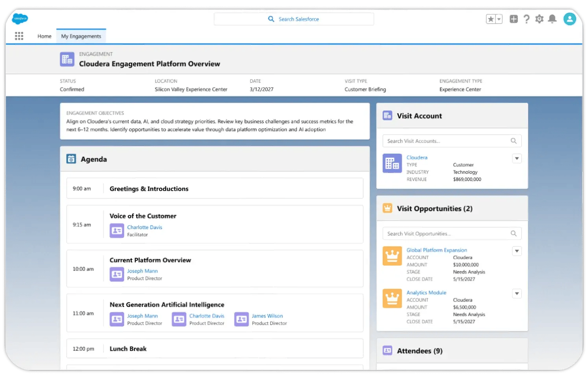Open the user profile avatar
Viewport: 588px width, 375px height.
(x=570, y=19)
